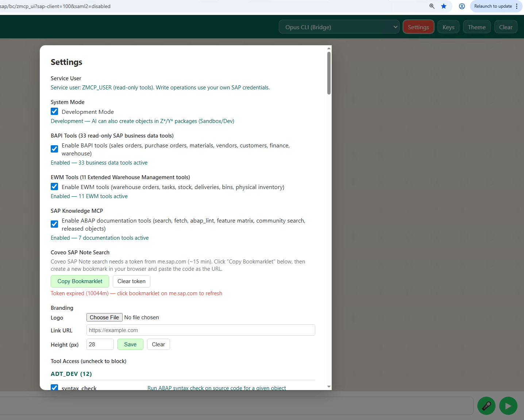Click the Clear token button
Screen dimensions: 524x420
131,281
